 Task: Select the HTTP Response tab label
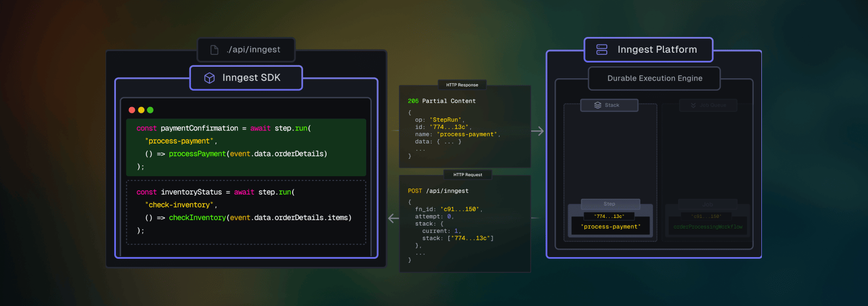click(462, 85)
